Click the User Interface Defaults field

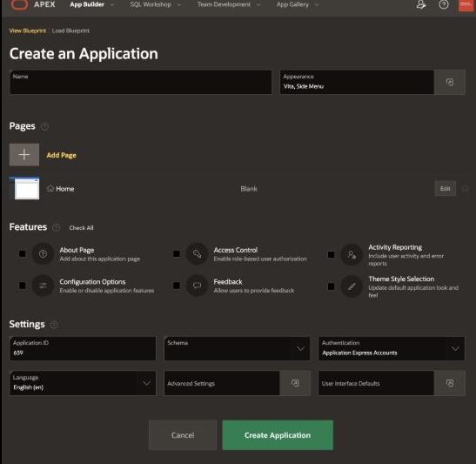coord(376,383)
